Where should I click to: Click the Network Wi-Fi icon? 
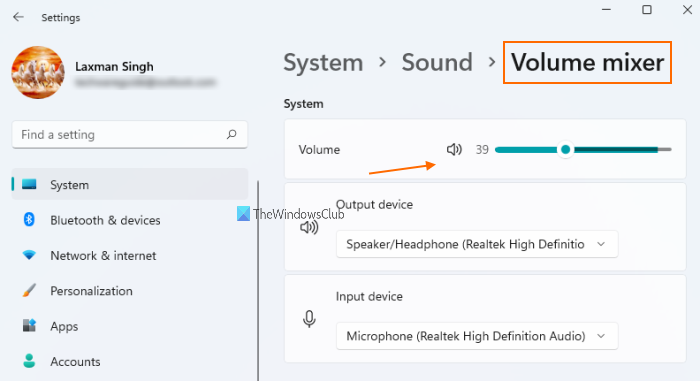[x=29, y=255]
